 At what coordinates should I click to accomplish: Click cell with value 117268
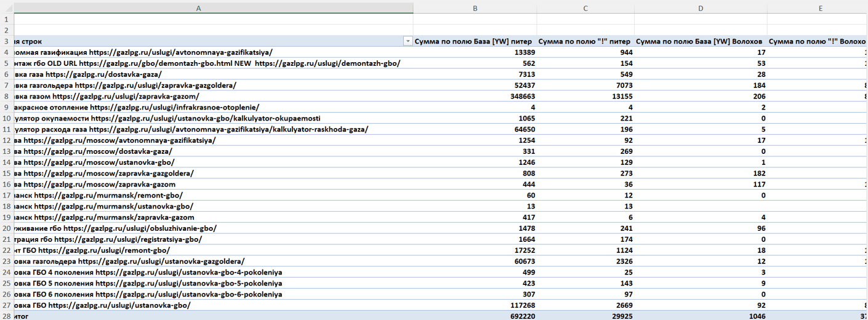tap(475, 305)
